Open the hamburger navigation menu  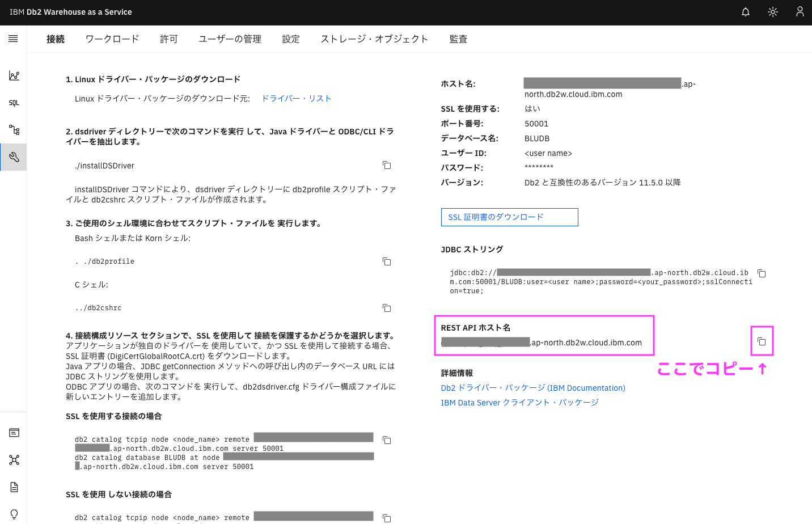click(x=13, y=39)
